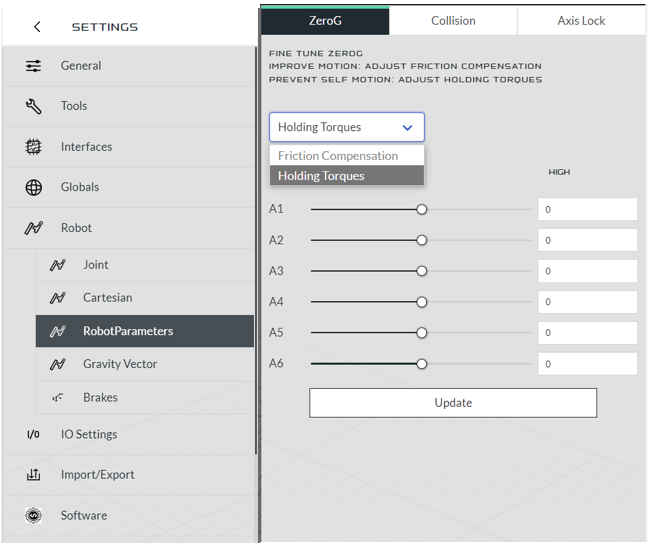Select Holding Torques option in list
The height and width of the screenshot is (544, 650).
pos(322,176)
